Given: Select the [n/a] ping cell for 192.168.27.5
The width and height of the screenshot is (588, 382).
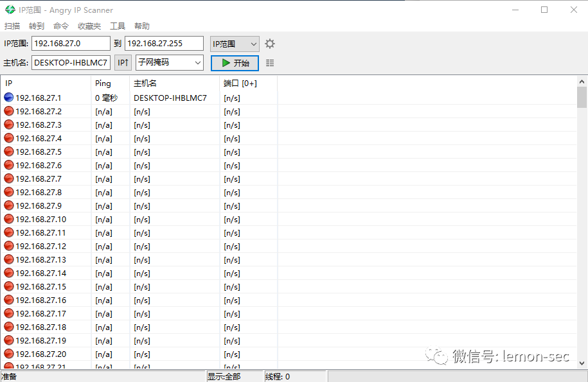Looking at the screenshot, I should click(103, 152).
